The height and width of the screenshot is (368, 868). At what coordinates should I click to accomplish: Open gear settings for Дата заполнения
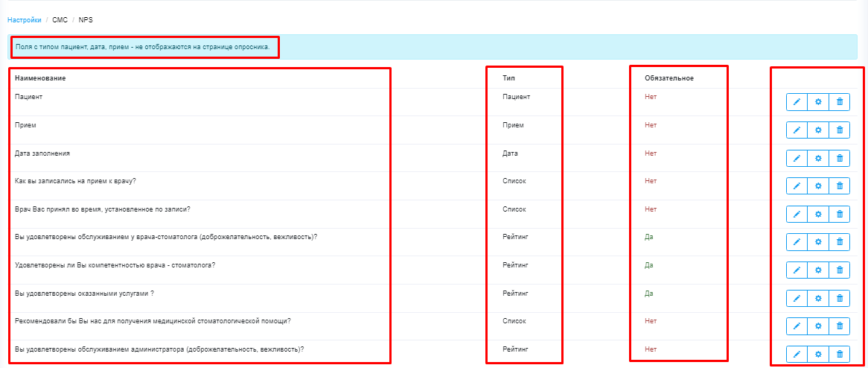(x=818, y=158)
